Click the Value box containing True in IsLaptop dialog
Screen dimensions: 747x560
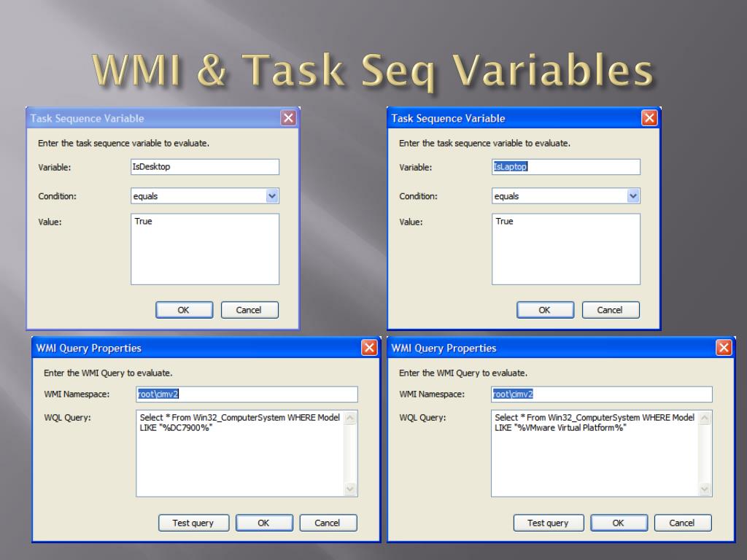(566, 249)
